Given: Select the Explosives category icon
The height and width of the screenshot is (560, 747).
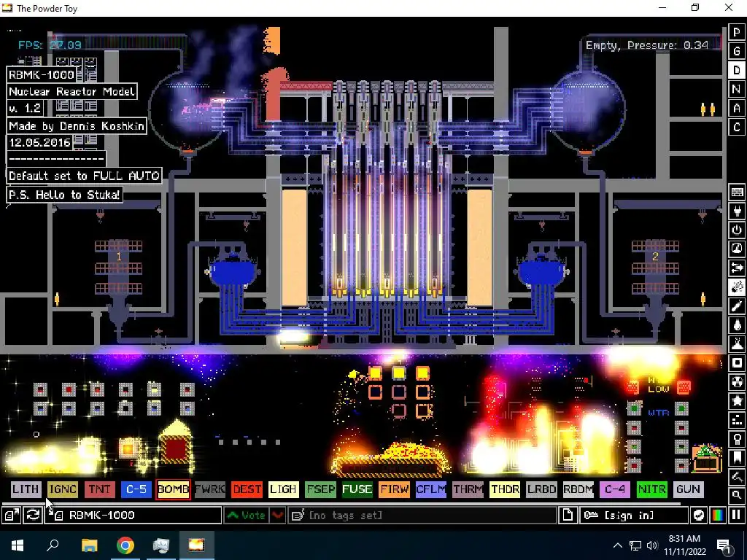Looking at the screenshot, I should click(737, 287).
